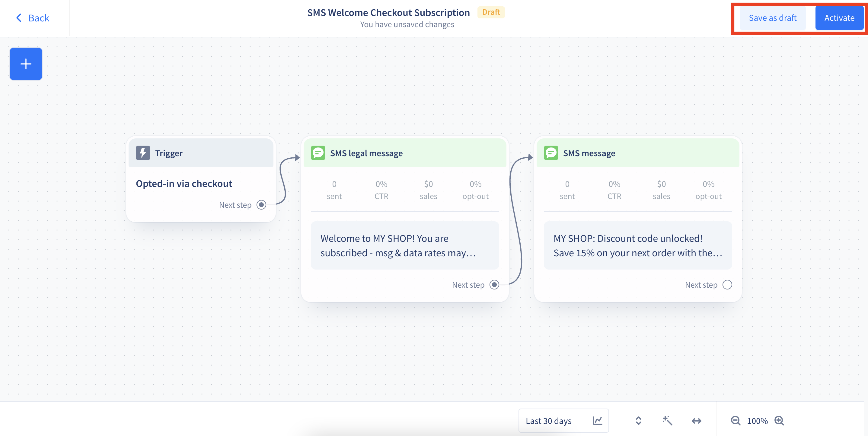The image size is (868, 436).
Task: Zoom in the canvas
Action: point(779,421)
